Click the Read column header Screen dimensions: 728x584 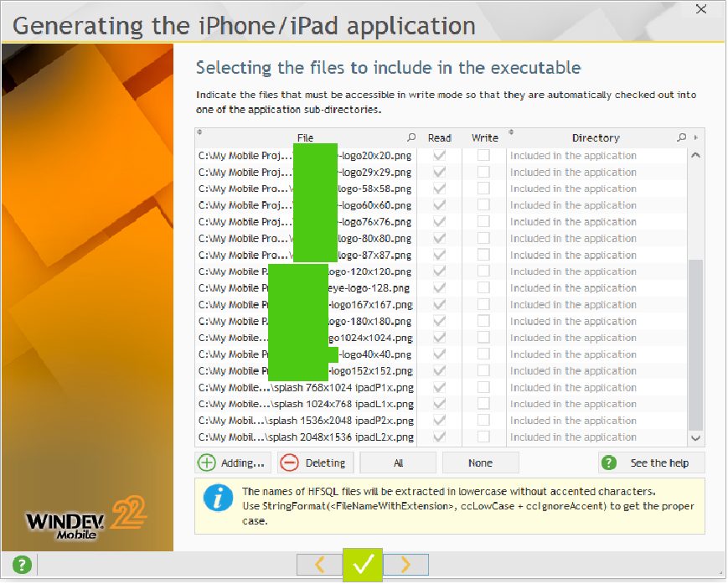(440, 138)
